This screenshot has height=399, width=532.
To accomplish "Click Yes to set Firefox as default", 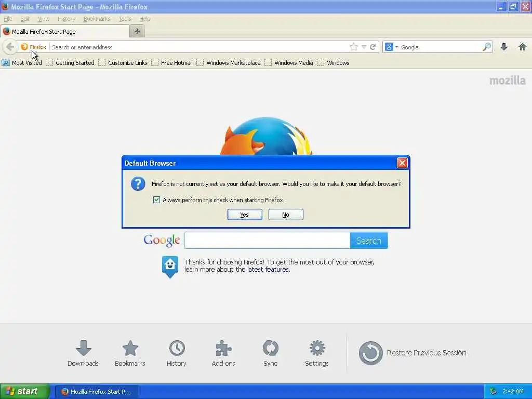I will [245, 215].
